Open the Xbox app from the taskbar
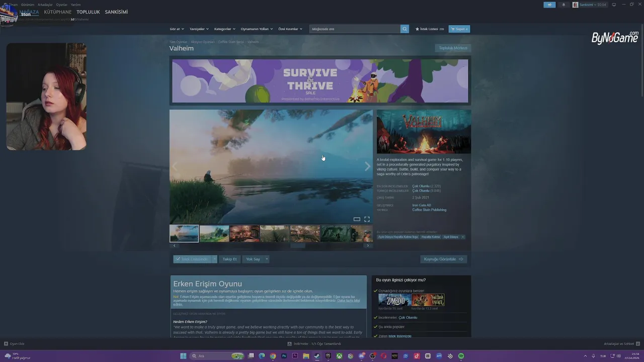 click(339, 356)
